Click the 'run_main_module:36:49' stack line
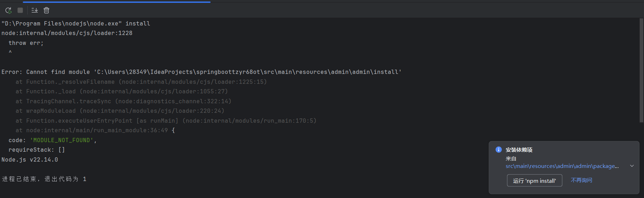644x198 pixels. pos(95,130)
